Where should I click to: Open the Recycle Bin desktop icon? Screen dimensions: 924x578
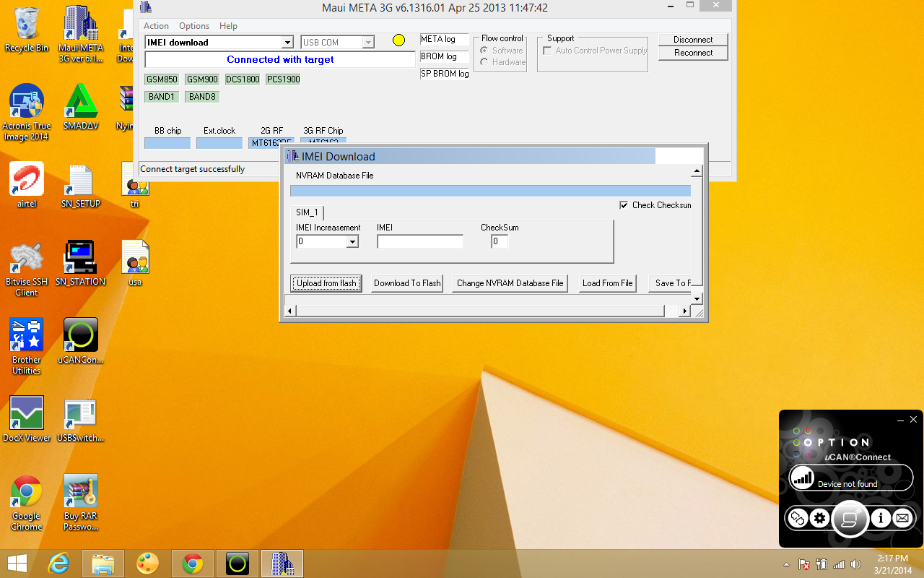[x=27, y=30]
